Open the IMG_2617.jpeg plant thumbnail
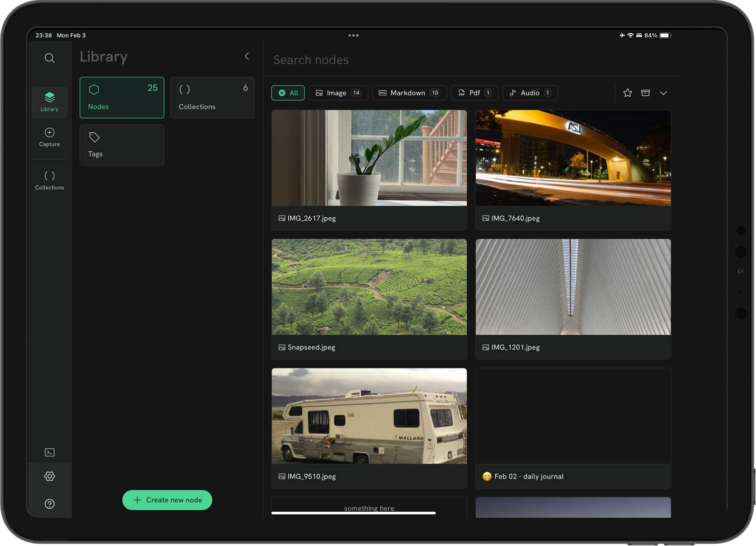Image resolution: width=756 pixels, height=546 pixels. pos(369,158)
